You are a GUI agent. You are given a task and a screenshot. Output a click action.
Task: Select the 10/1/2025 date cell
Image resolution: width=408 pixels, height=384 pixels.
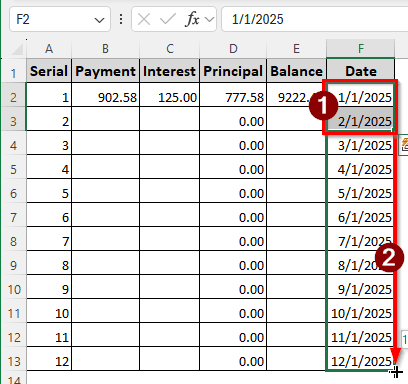[361, 311]
